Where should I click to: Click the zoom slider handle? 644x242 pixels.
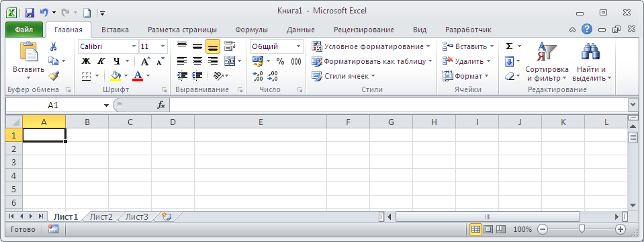[582, 229]
